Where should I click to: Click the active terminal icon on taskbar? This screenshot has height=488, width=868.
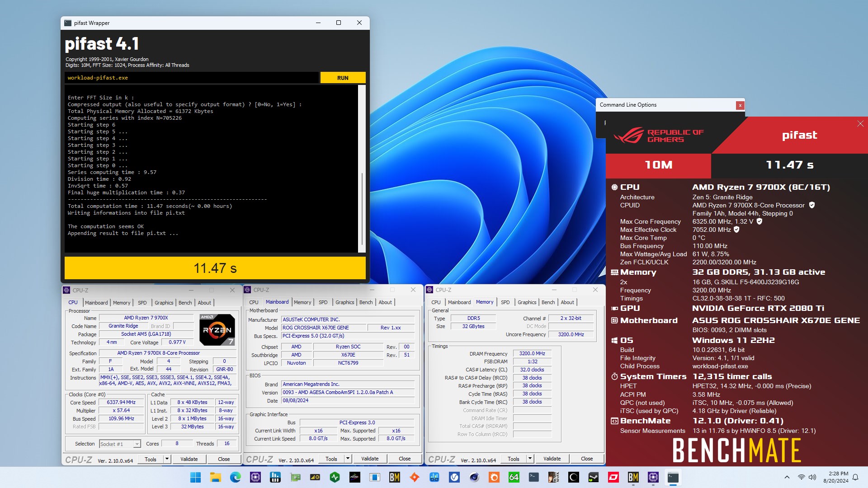coord(673,477)
